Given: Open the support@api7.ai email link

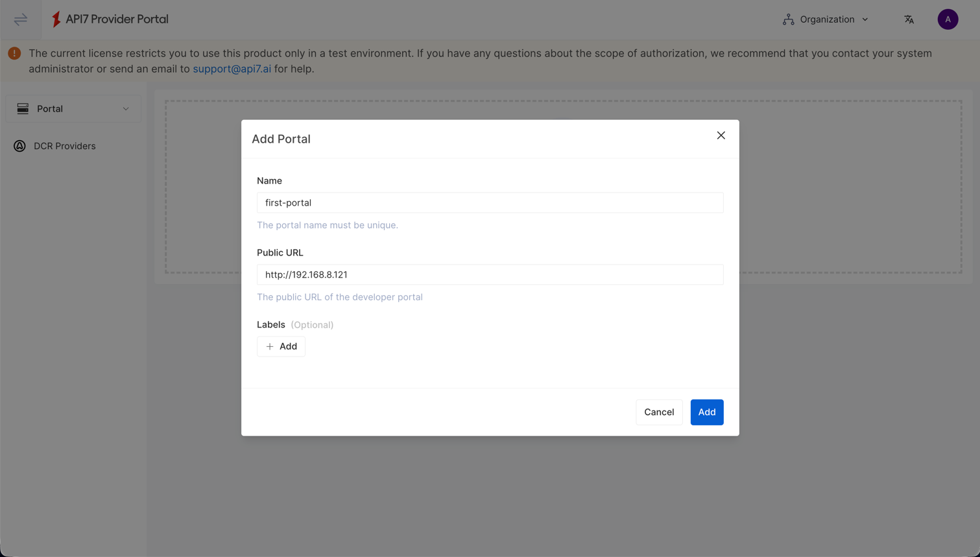Looking at the screenshot, I should tap(232, 69).
